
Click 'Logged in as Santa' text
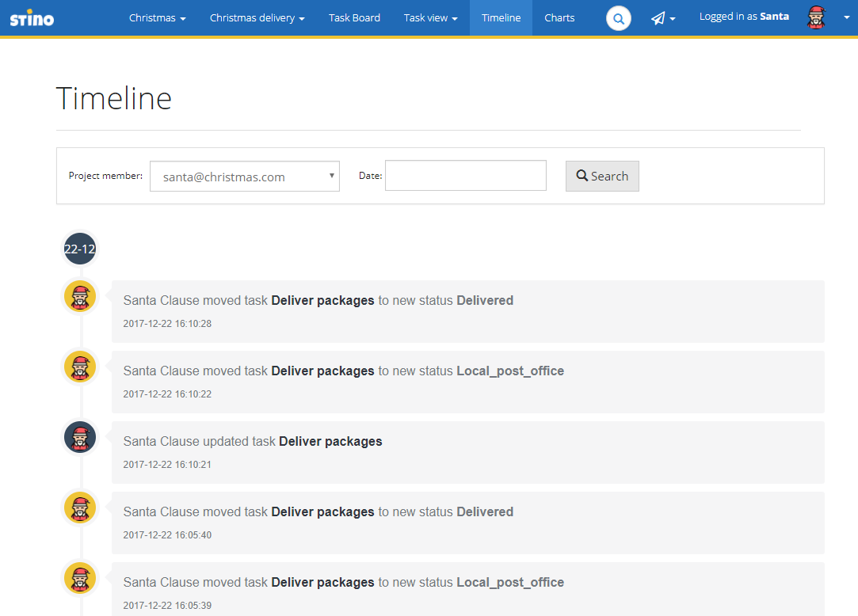pos(744,17)
